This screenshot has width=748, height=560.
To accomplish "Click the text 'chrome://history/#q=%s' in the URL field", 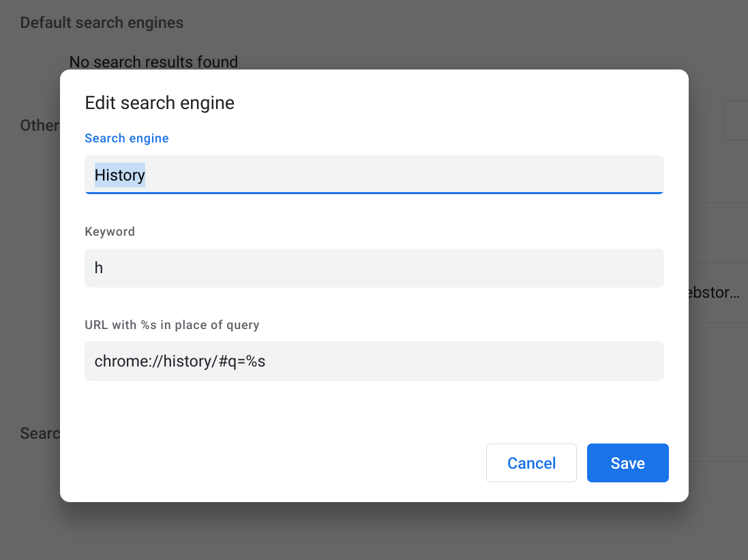I will click(179, 360).
